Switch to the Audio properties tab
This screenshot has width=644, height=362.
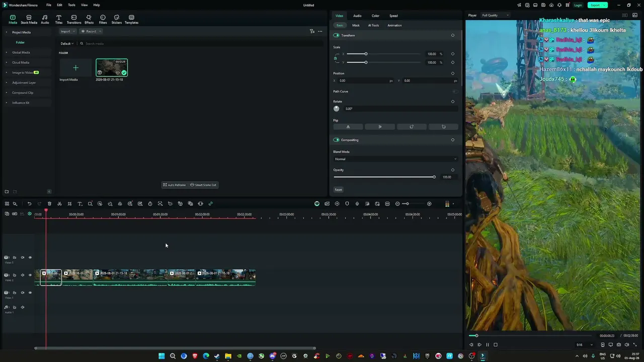(x=357, y=16)
